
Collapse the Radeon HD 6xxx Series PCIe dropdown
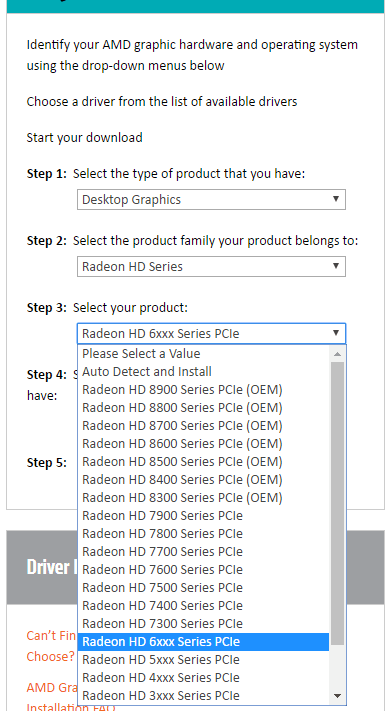[x=211, y=334]
